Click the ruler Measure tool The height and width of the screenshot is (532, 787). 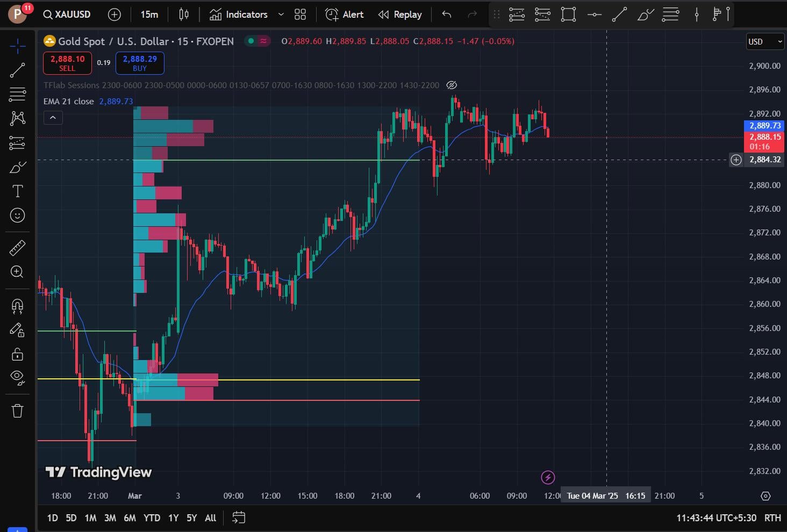point(17,248)
